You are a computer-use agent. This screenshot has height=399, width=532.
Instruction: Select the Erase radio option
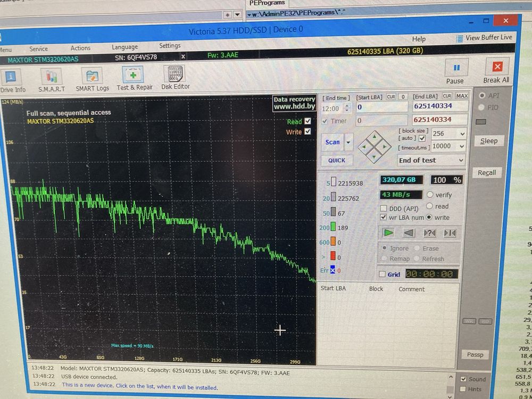point(417,248)
